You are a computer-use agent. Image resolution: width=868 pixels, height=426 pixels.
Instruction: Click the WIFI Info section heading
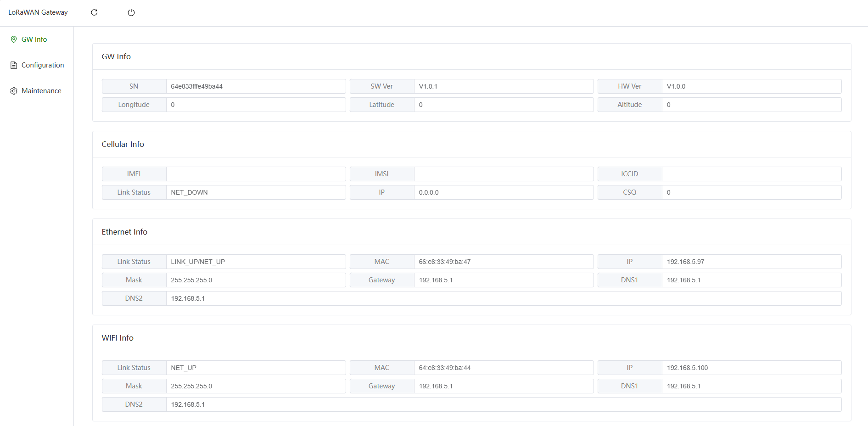pyautogui.click(x=118, y=338)
